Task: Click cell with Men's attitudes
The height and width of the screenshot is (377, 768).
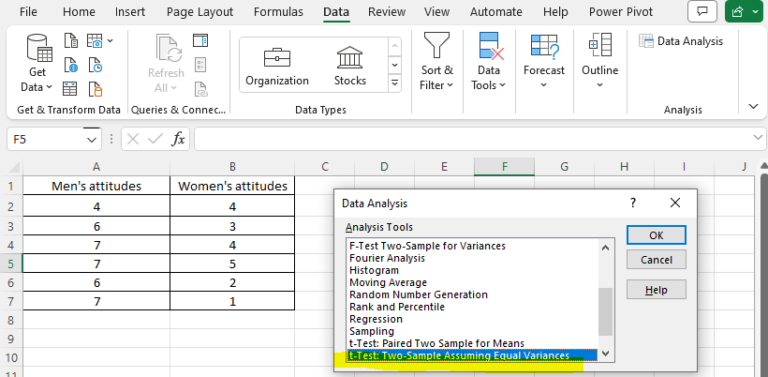Action: click(x=96, y=186)
